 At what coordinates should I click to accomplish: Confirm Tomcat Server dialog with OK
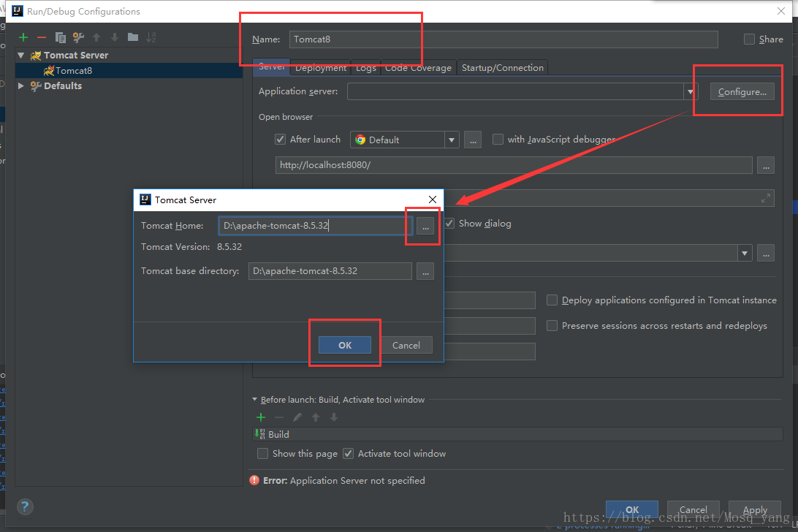point(344,345)
